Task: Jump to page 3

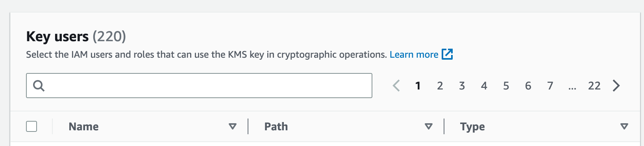Action: [462, 86]
